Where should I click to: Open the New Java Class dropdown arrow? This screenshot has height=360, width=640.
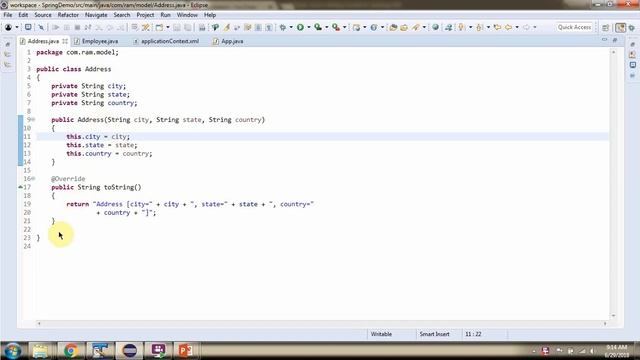[382, 27]
